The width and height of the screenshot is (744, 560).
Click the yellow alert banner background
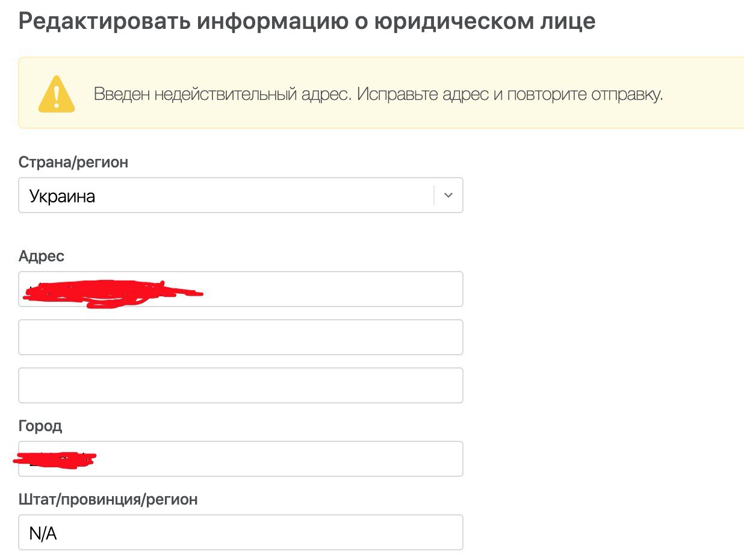[x=382, y=93]
